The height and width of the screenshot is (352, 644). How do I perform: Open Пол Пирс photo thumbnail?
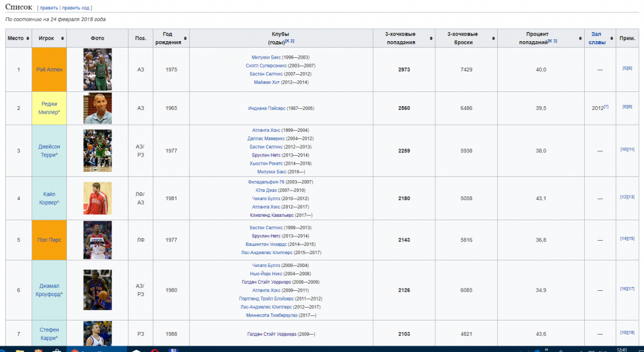click(x=97, y=240)
